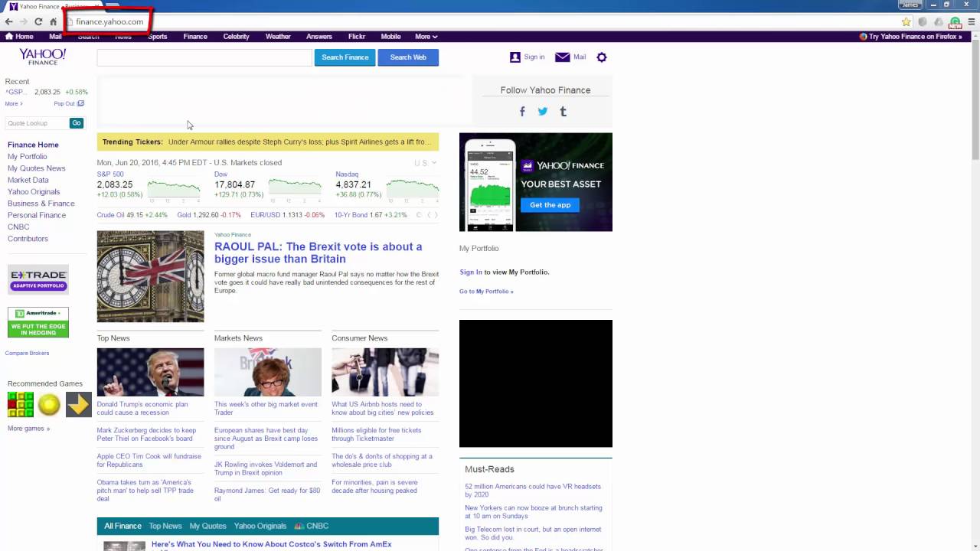This screenshot has width=980, height=551.
Task: Switch to the All Finance tab
Action: (122, 527)
